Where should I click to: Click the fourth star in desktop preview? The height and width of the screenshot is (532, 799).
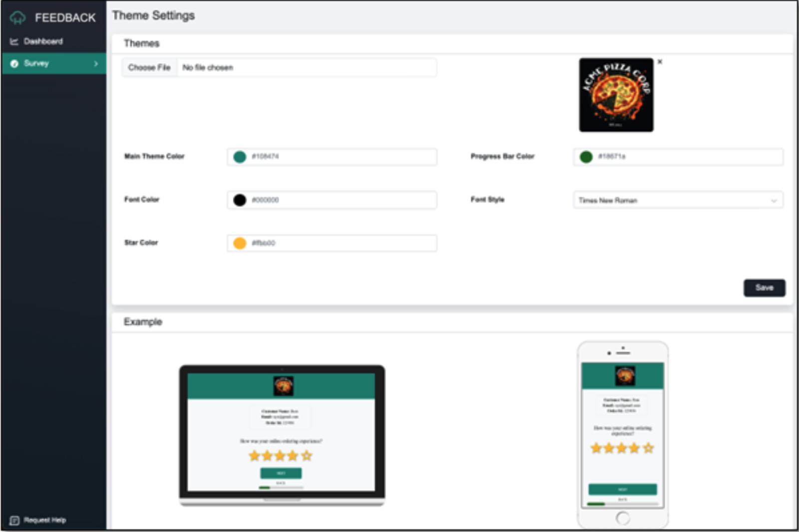292,455
